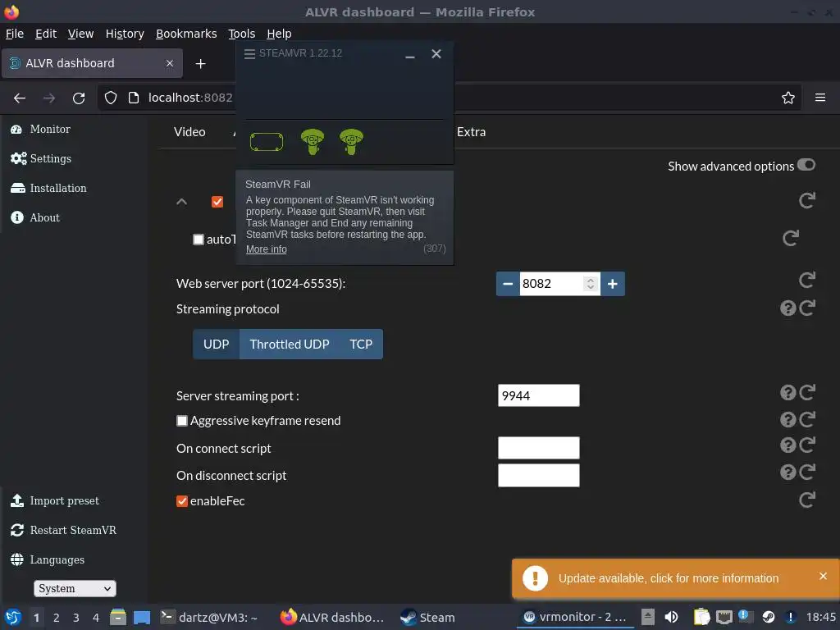The width and height of the screenshot is (840, 630).
Task: Switch to the vrmonitor taskbar entry
Action: 575,618
